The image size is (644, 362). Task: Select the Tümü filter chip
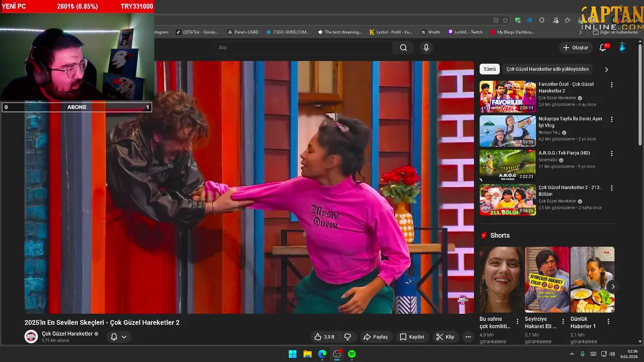click(x=490, y=69)
